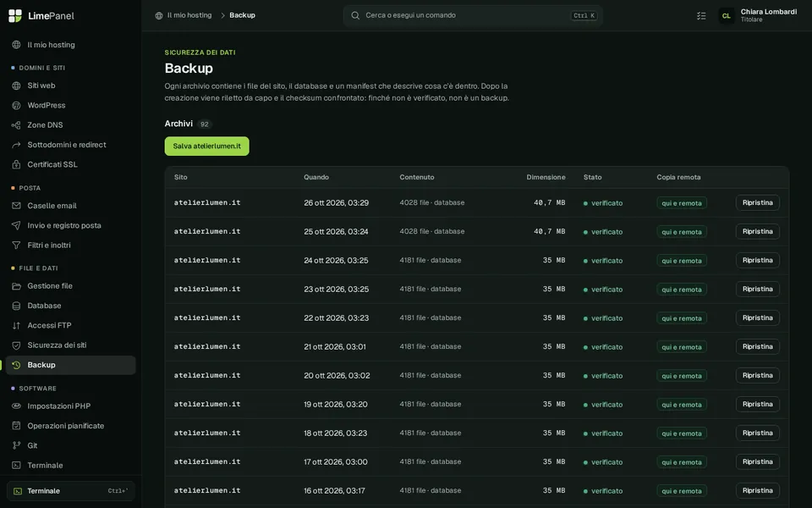Click the Sottodomini e redirect arrow icon

tap(17, 145)
